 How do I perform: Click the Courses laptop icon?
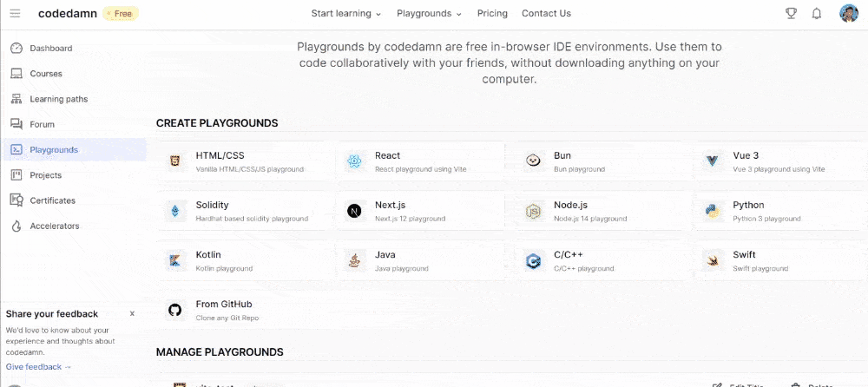(16, 74)
